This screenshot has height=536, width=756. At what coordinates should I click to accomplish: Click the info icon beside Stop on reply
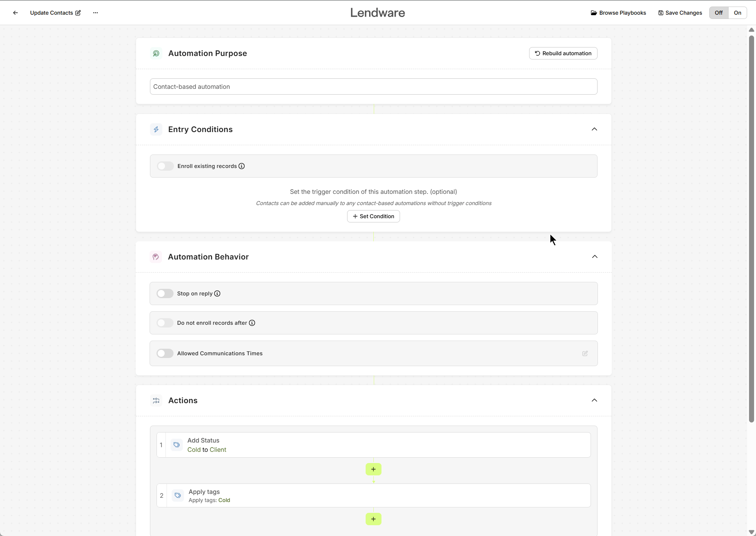point(217,293)
